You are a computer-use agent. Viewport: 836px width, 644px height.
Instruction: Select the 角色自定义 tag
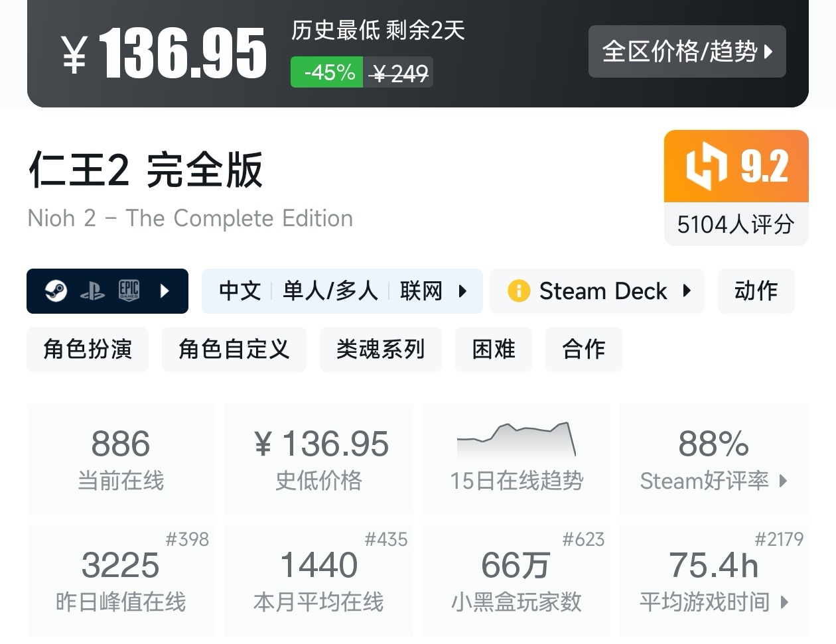(234, 349)
